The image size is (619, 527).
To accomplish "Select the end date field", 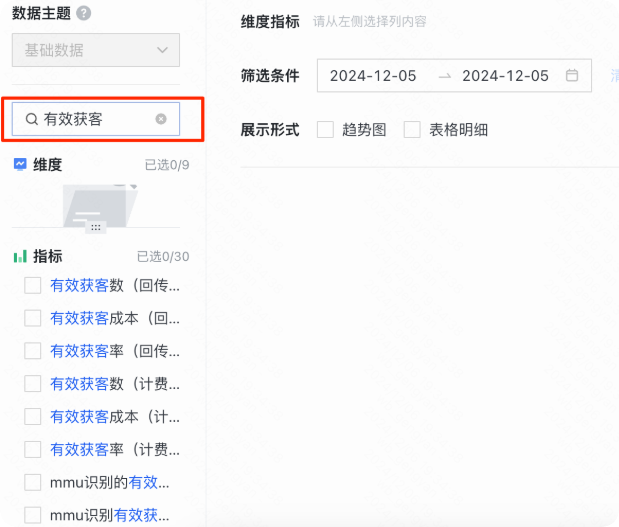I will [505, 76].
